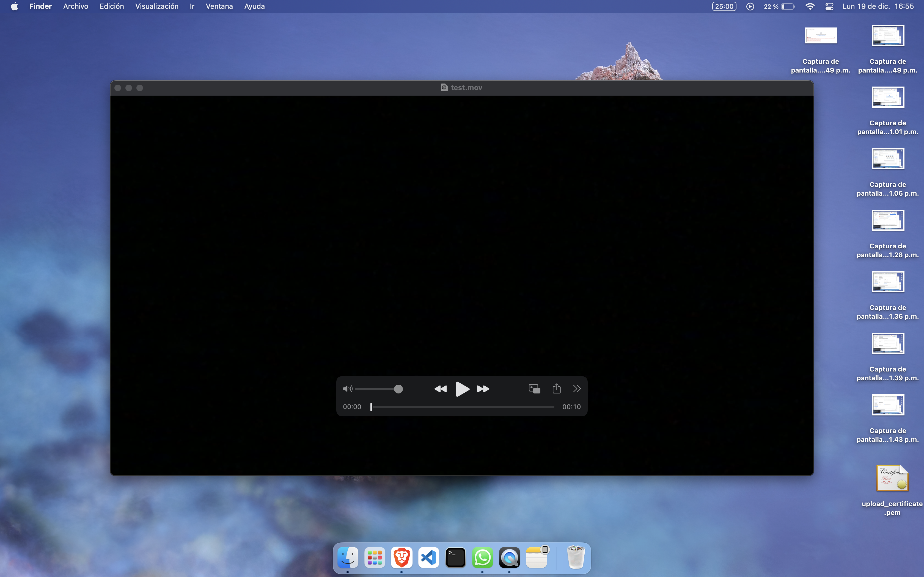Open Terminal from the Dock

coord(455,557)
